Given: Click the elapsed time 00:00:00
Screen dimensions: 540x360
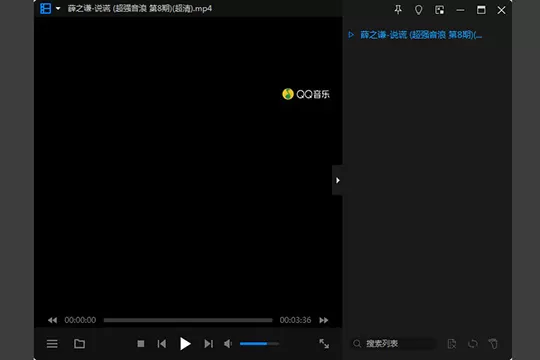Looking at the screenshot, I should [80, 320].
